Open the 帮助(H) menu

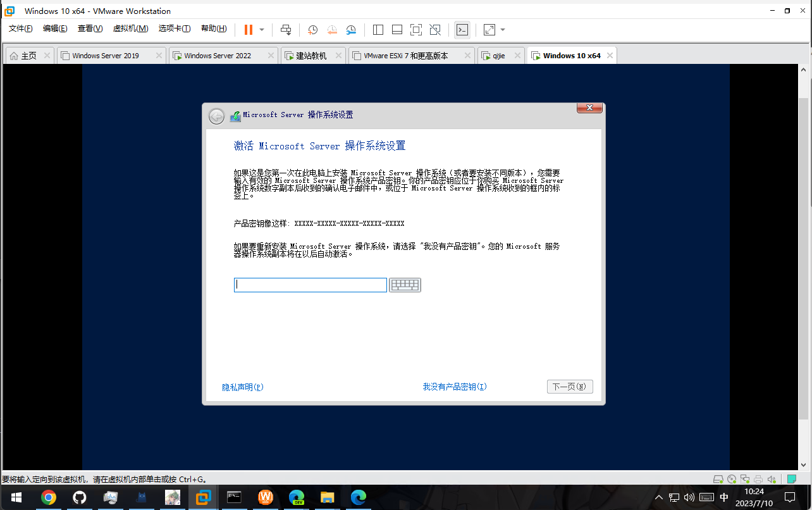click(214, 28)
